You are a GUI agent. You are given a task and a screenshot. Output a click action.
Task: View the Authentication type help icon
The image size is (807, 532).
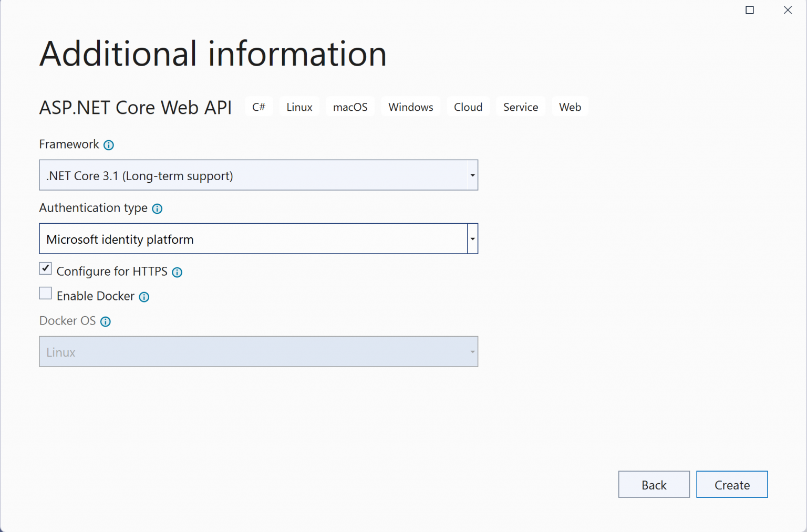(157, 209)
